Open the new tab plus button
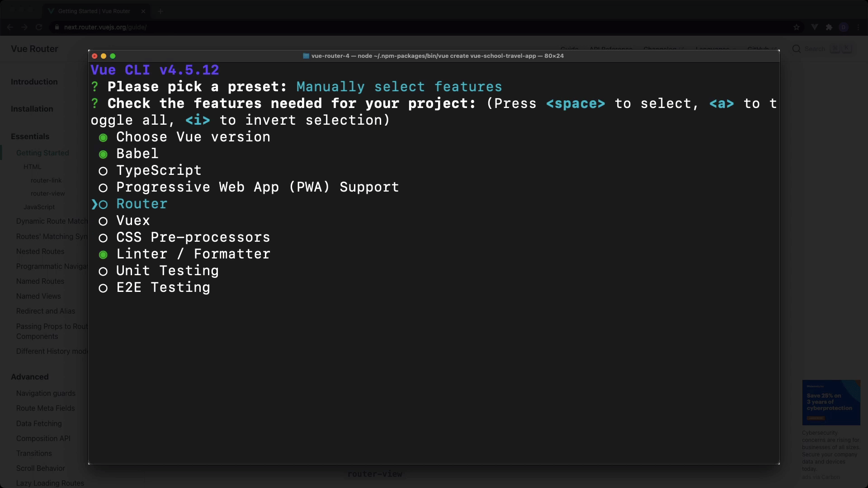868x488 pixels. click(x=160, y=11)
